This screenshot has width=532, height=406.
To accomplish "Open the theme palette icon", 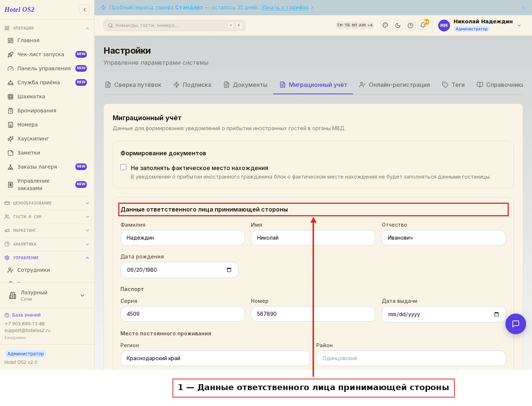I will pos(385,25).
